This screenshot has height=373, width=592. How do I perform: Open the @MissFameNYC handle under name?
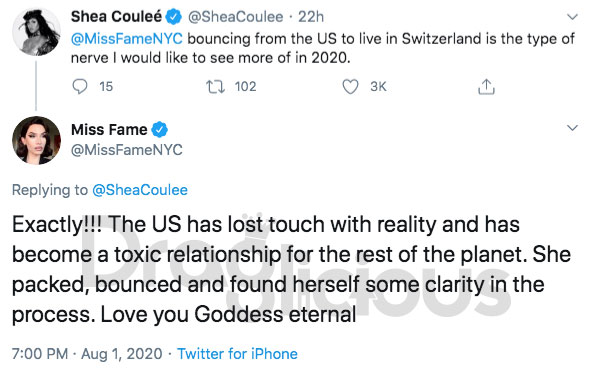pos(127,150)
